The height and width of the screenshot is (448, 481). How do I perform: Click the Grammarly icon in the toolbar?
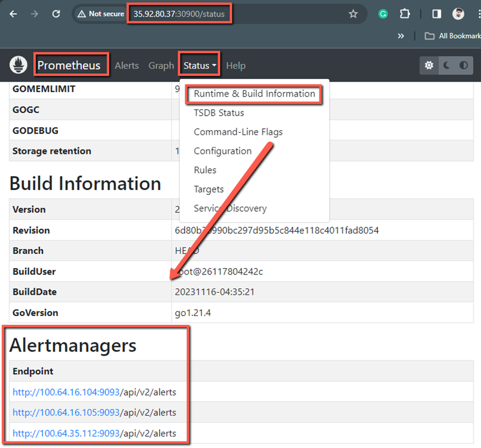pos(383,14)
